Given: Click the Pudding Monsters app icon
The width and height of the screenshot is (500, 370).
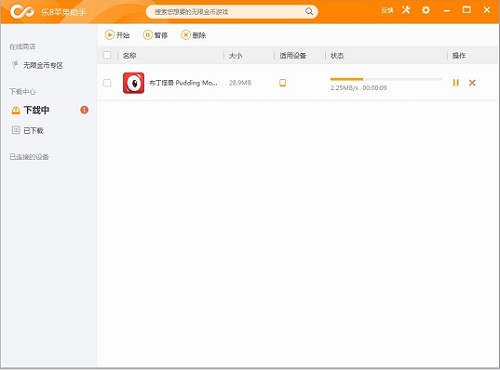Looking at the screenshot, I should click(133, 83).
